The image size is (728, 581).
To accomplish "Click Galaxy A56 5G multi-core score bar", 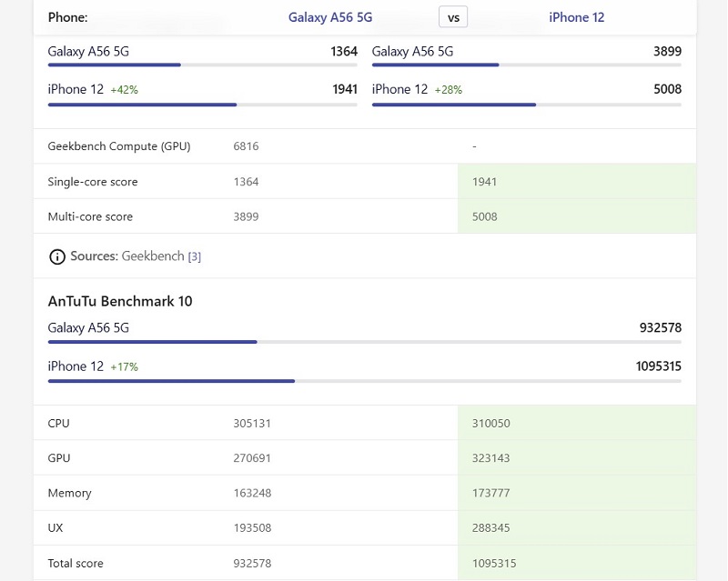I will coord(527,65).
